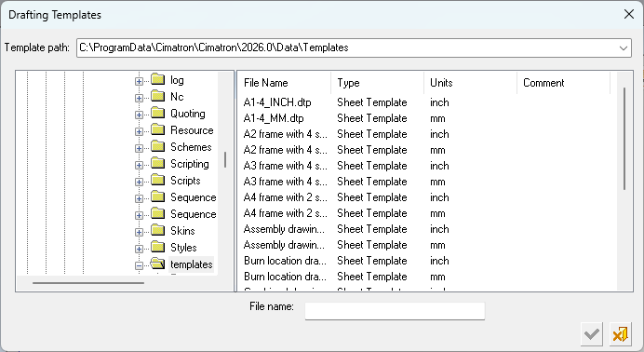The height and width of the screenshot is (352, 644).
Task: Click the cancel exit icon button
Action: [x=620, y=334]
